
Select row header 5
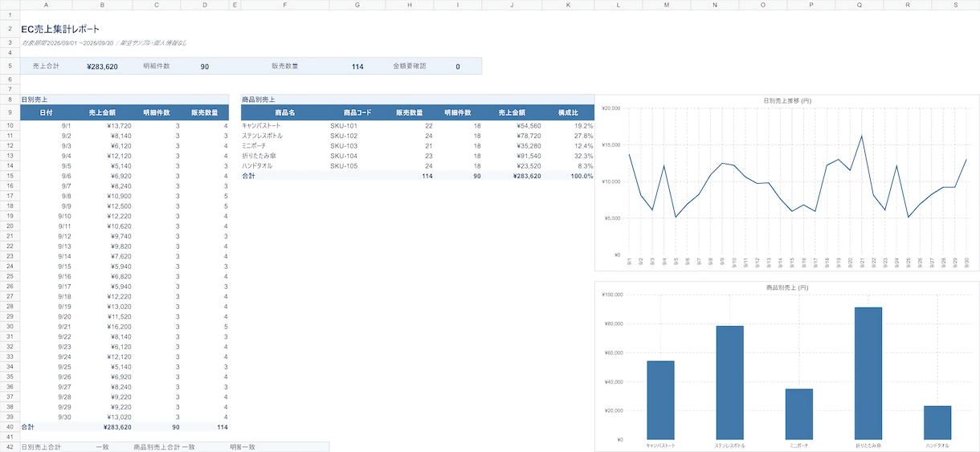10,66
